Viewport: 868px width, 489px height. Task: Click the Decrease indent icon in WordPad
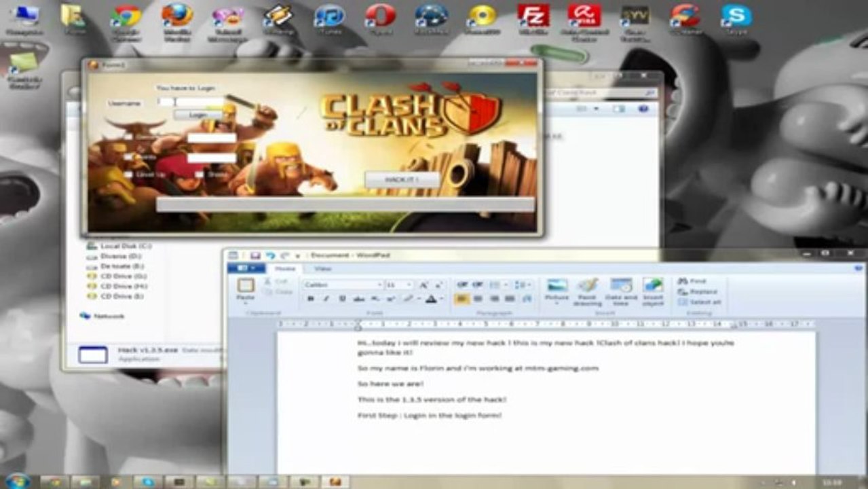coord(462,285)
